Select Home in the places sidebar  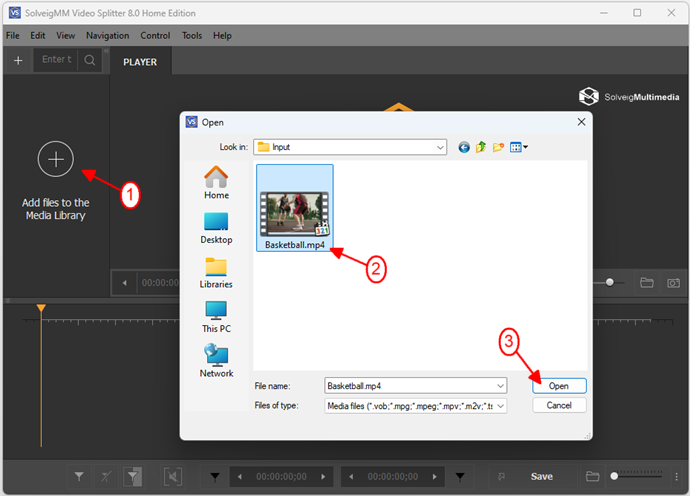pyautogui.click(x=216, y=183)
